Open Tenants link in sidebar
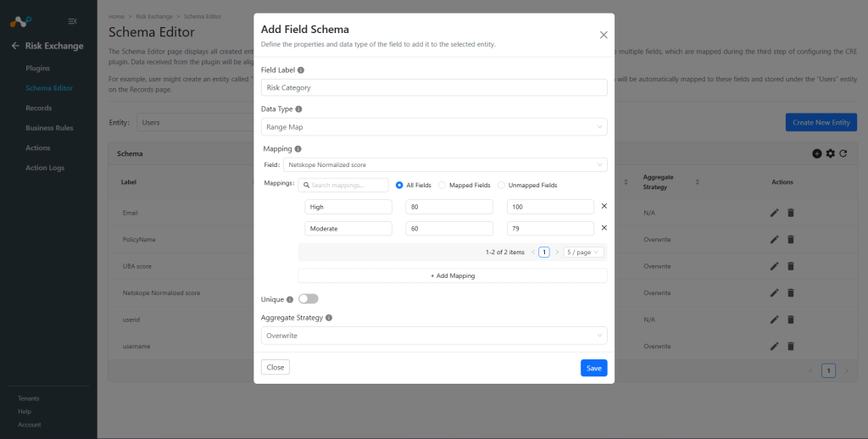 [x=29, y=398]
